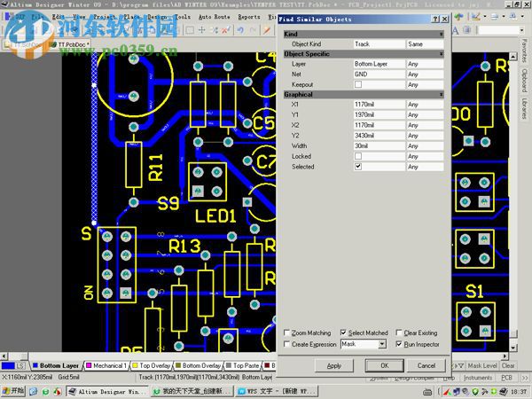
Task: Click the green and blue browse components icon
Action: pyautogui.click(x=458, y=16)
